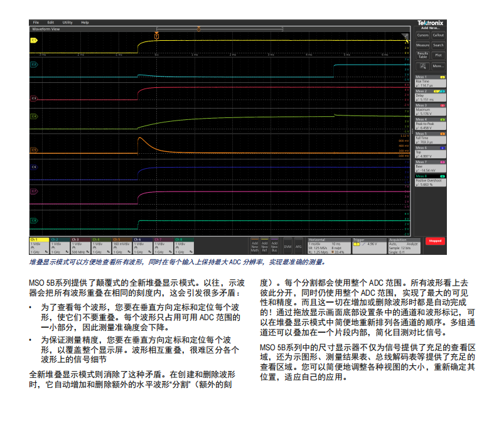Viewport: 504px width, 425px height.
Task: Click the C8 teal waveform handle
Action: (x=34, y=220)
